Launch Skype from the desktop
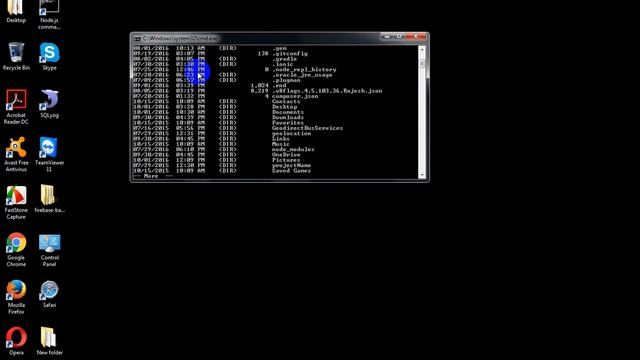640x360 pixels. tap(49, 56)
